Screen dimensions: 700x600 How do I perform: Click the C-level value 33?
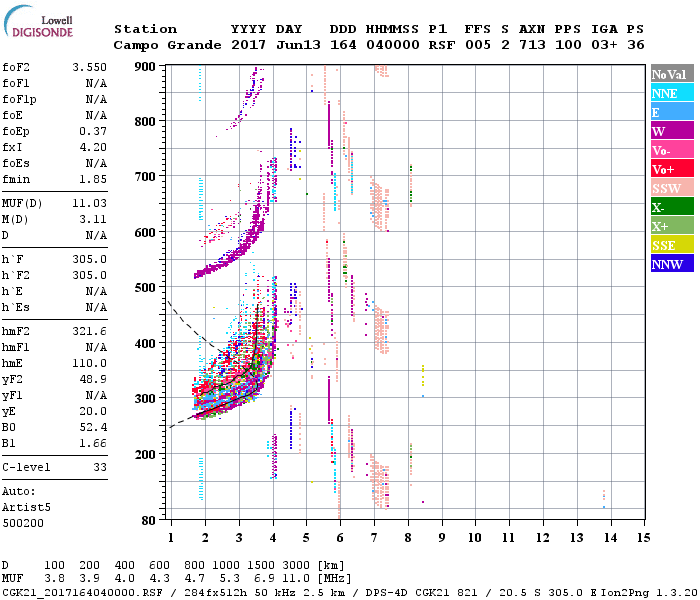click(100, 467)
